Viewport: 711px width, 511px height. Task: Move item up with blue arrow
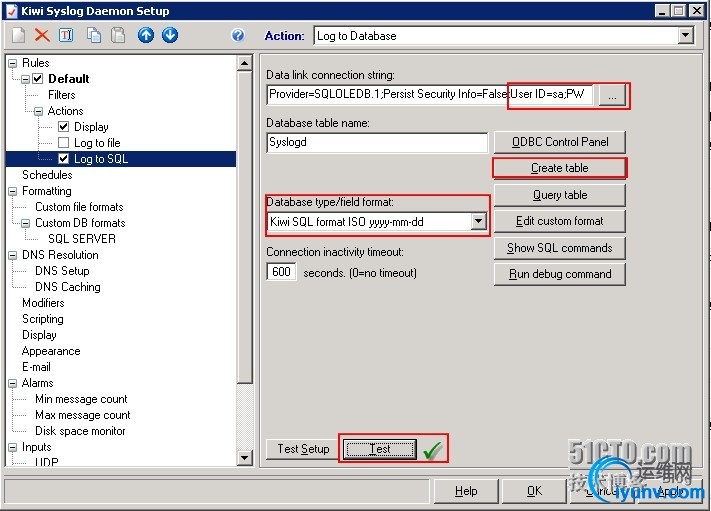146,35
